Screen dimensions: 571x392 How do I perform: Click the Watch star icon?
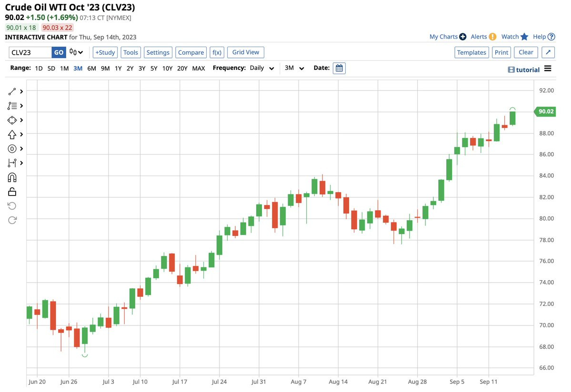524,37
